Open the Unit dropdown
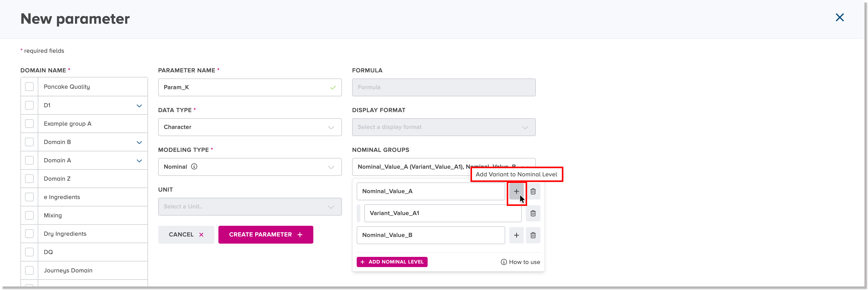 [250, 207]
